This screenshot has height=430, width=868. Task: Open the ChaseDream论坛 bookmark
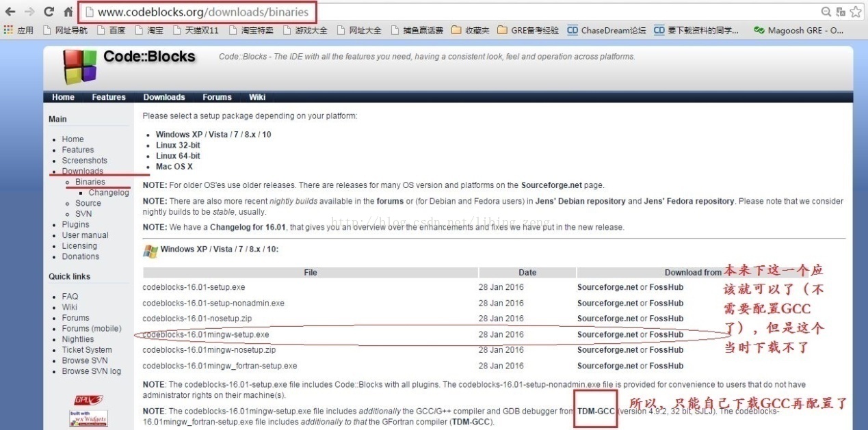click(x=607, y=30)
